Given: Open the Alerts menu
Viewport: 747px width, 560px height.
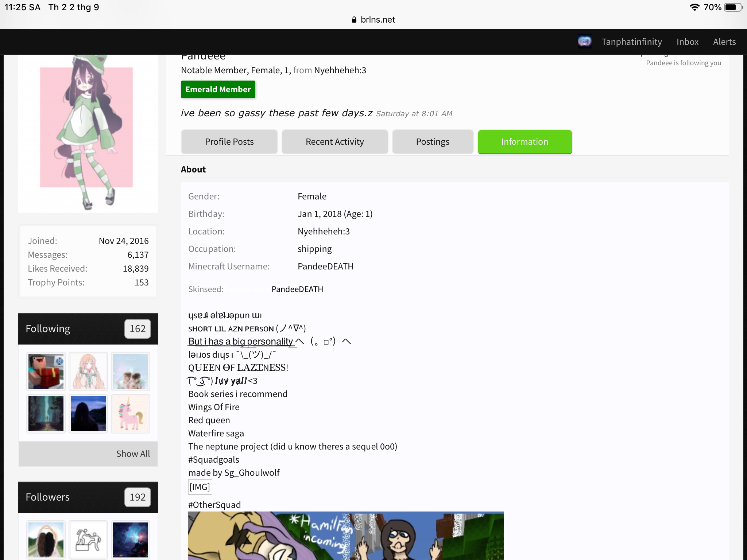Looking at the screenshot, I should coord(724,42).
